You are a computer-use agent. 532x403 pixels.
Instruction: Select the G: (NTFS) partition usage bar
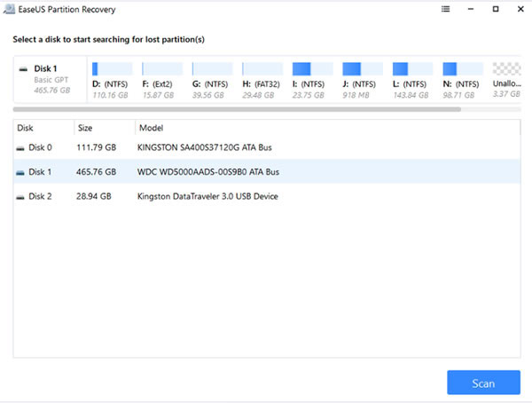pos(213,69)
